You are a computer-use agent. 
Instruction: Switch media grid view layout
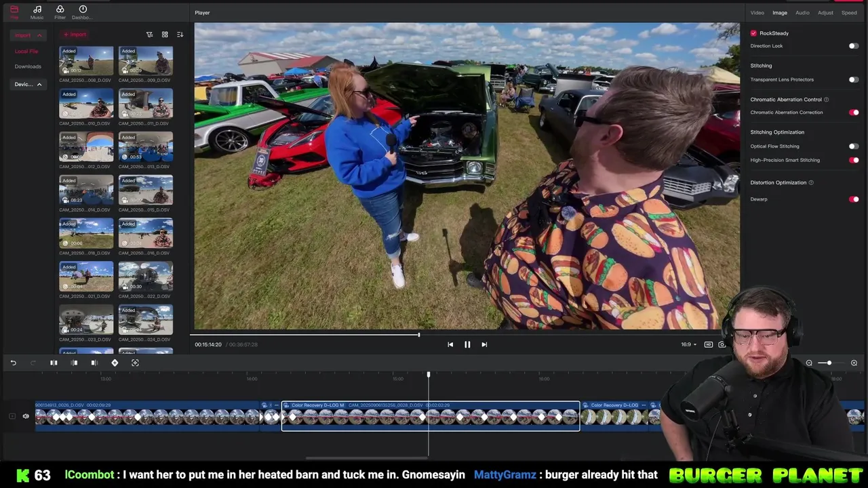pos(165,35)
